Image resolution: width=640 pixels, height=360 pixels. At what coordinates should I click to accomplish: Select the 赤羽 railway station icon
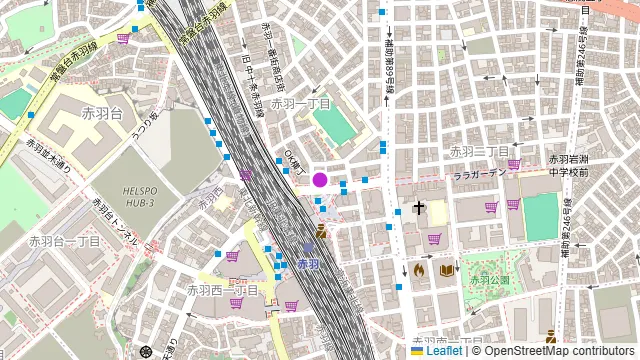[x=309, y=248]
